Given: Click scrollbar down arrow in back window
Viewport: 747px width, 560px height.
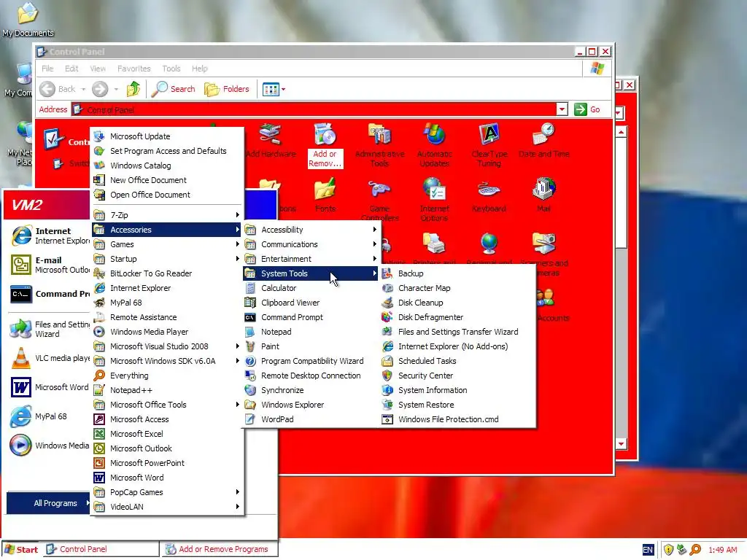Looking at the screenshot, I should click(622, 444).
